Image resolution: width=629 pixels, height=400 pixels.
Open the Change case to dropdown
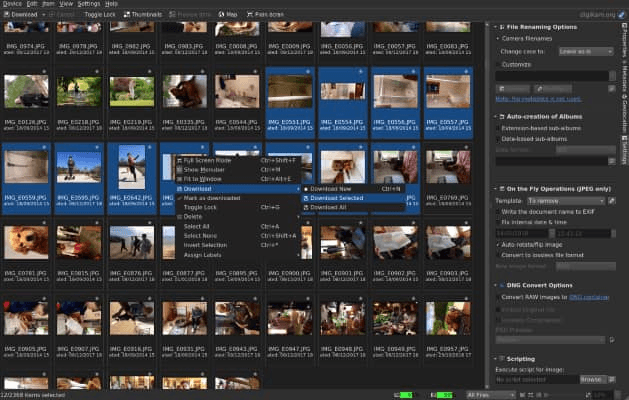(x=586, y=51)
